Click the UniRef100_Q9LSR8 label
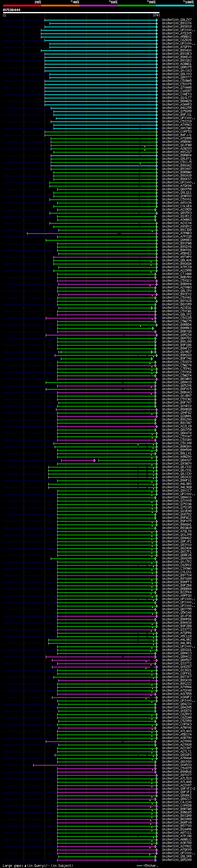The width and height of the screenshot is (197, 868). coord(177,857)
